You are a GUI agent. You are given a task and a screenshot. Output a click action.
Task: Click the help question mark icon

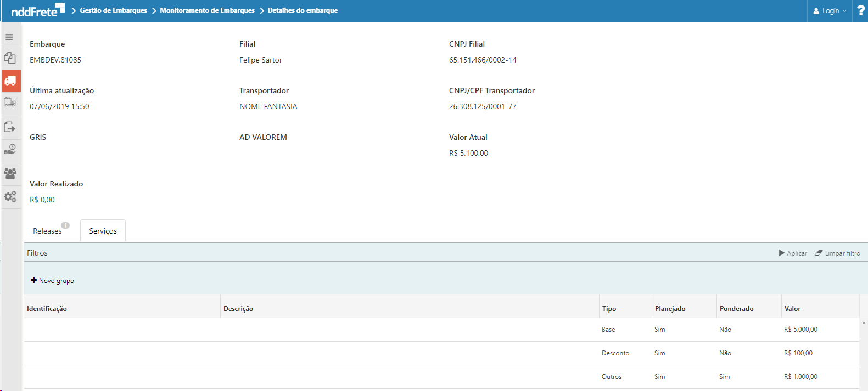(x=860, y=10)
